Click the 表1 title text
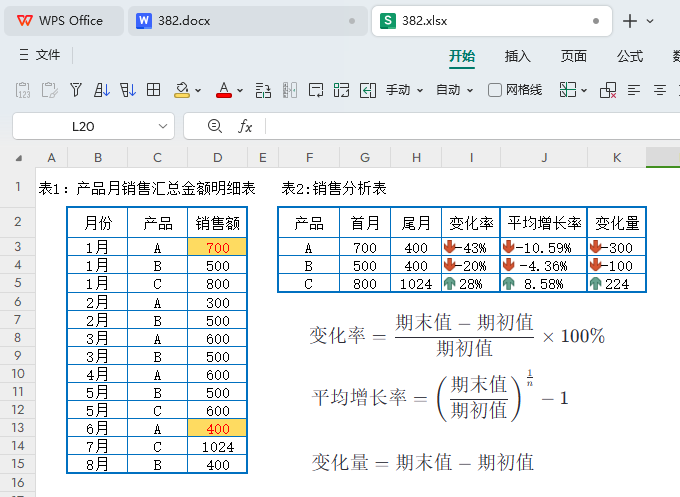Screen dimensions: 680x497 [147, 188]
